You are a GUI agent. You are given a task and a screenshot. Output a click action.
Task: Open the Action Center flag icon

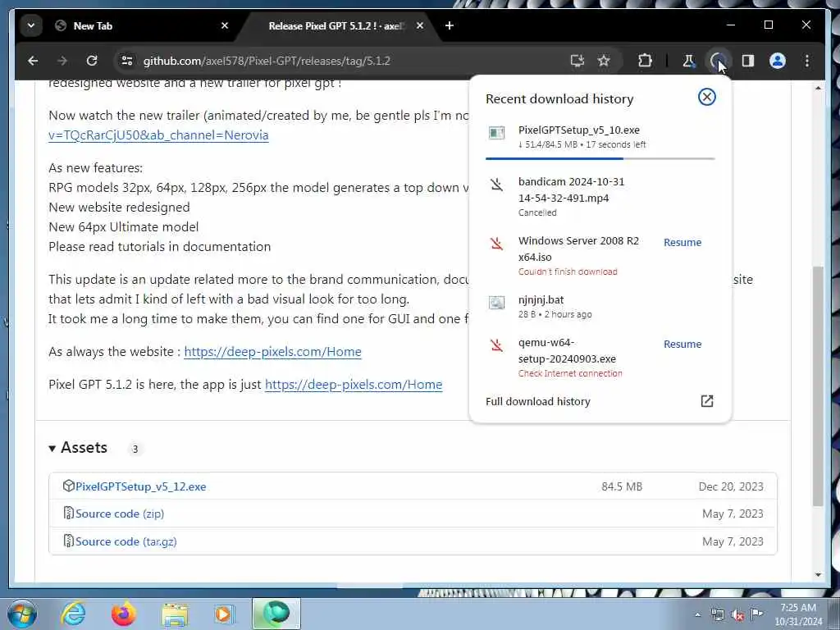[x=756, y=614]
